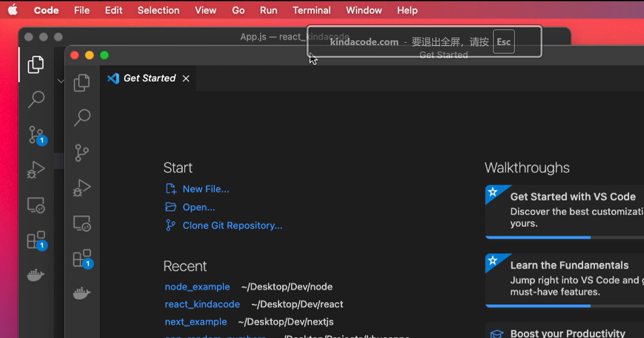This screenshot has height=338, width=644.
Task: Open Remote Explorer in Get Started window
Action: point(82,223)
